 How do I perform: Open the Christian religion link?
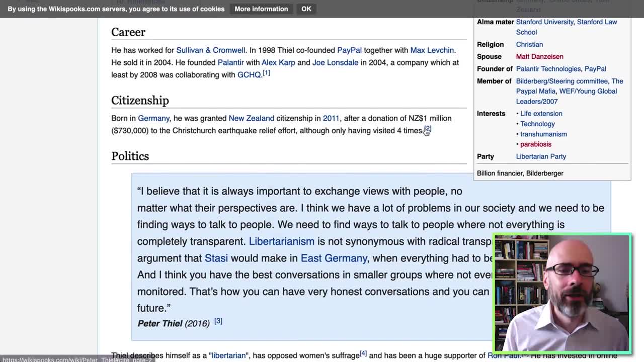pyautogui.click(x=529, y=44)
